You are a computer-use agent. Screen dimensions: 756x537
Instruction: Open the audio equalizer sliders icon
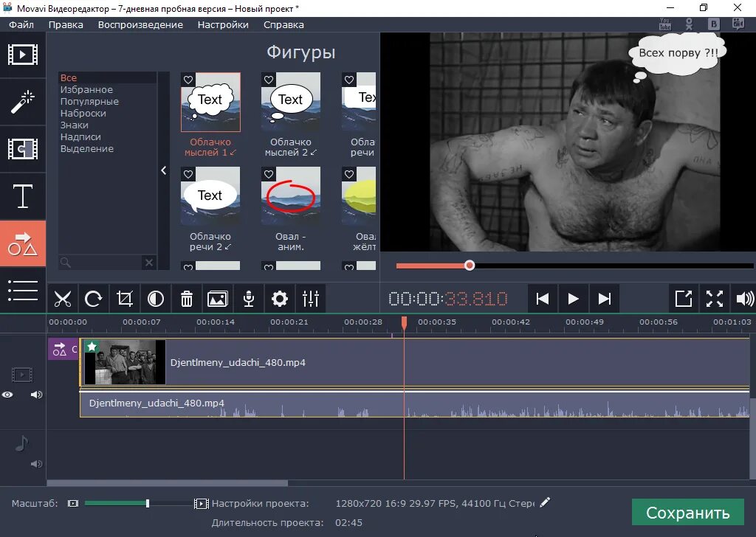[x=311, y=299]
